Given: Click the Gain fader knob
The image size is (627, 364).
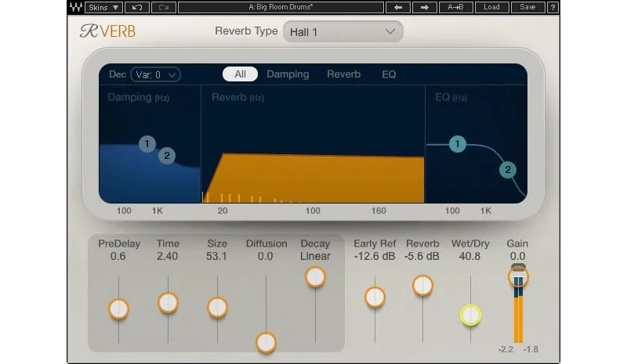Looking at the screenshot, I should click(518, 276).
